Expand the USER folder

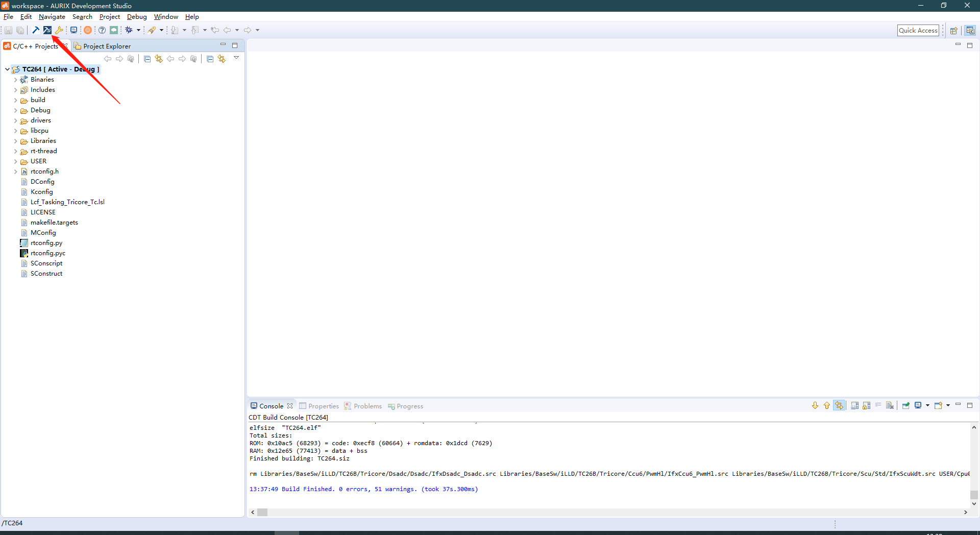(x=15, y=161)
